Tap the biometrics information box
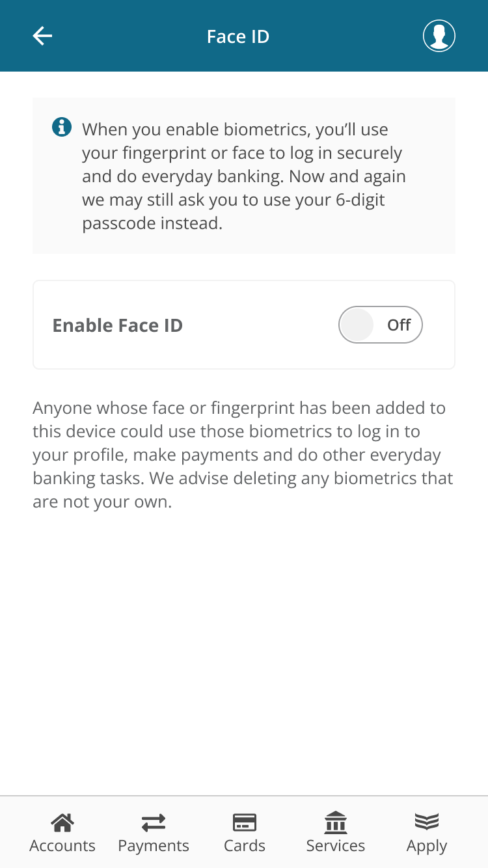Screen dimensions: 488x868 tap(244, 175)
